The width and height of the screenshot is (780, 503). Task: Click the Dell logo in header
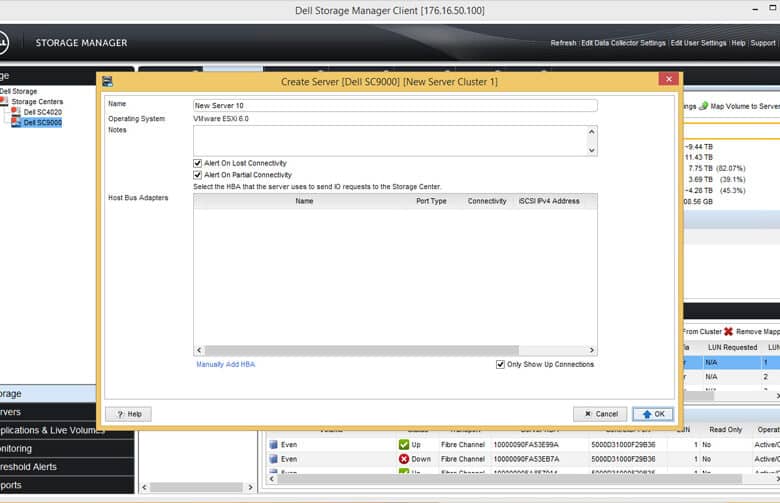[3, 43]
